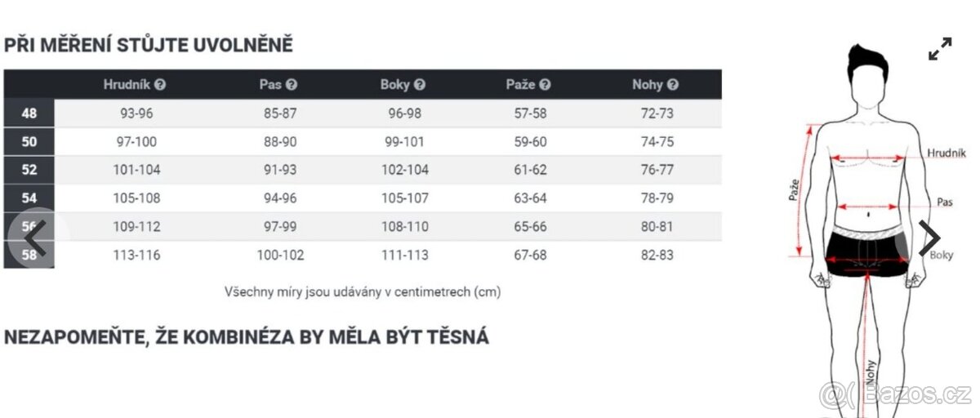Advance to the next image

929,238
